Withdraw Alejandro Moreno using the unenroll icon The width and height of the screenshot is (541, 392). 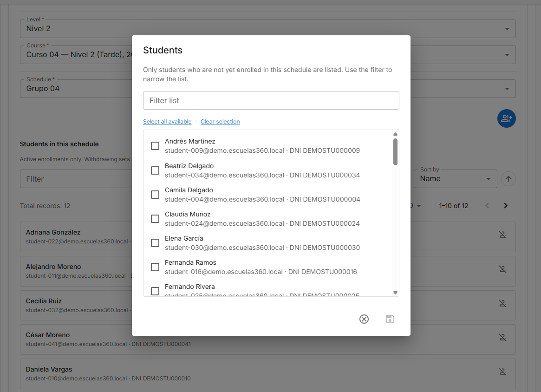pyautogui.click(x=502, y=269)
